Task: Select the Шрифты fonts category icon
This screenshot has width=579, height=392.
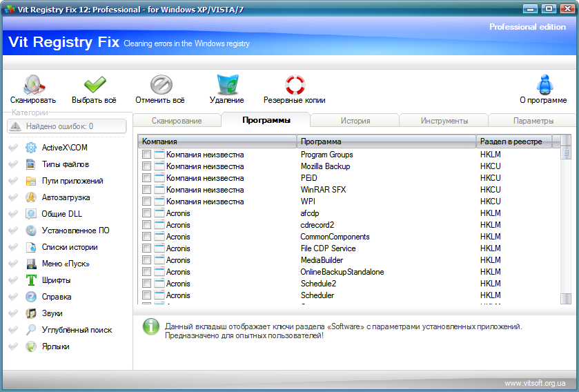Action: [31, 280]
